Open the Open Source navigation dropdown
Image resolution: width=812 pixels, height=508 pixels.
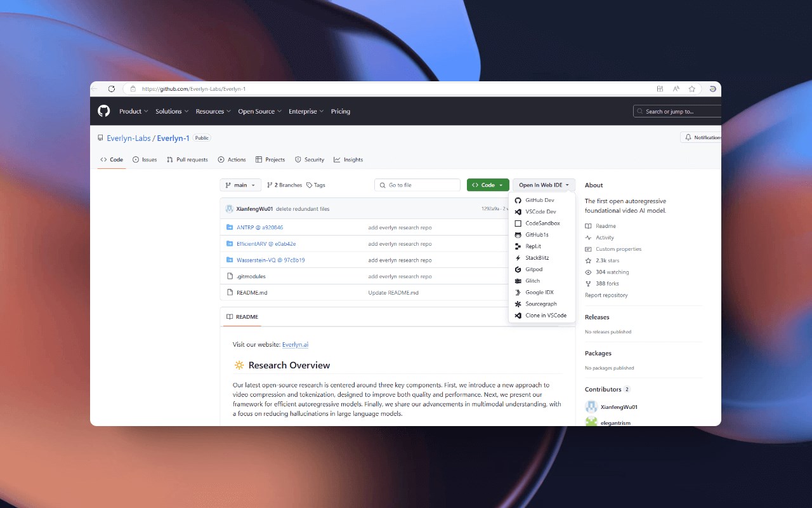pos(260,111)
